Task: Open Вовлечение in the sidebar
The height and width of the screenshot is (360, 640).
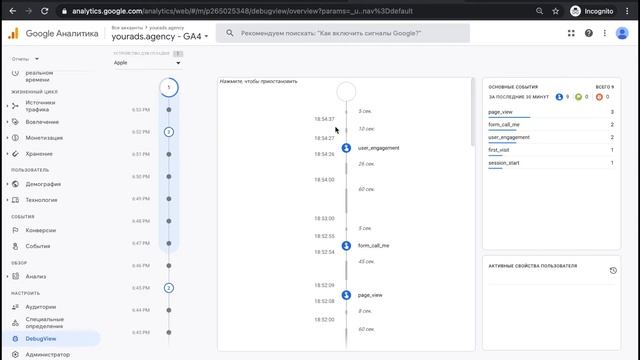Action: (42, 122)
